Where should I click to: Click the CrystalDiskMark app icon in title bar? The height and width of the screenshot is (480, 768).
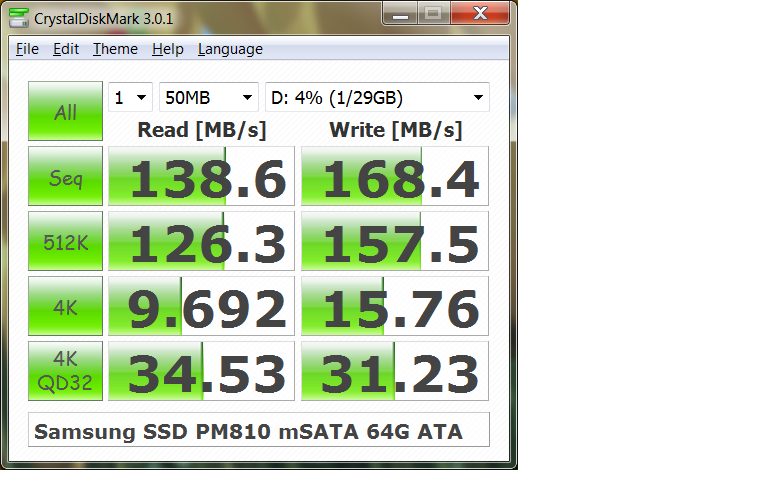(19, 18)
